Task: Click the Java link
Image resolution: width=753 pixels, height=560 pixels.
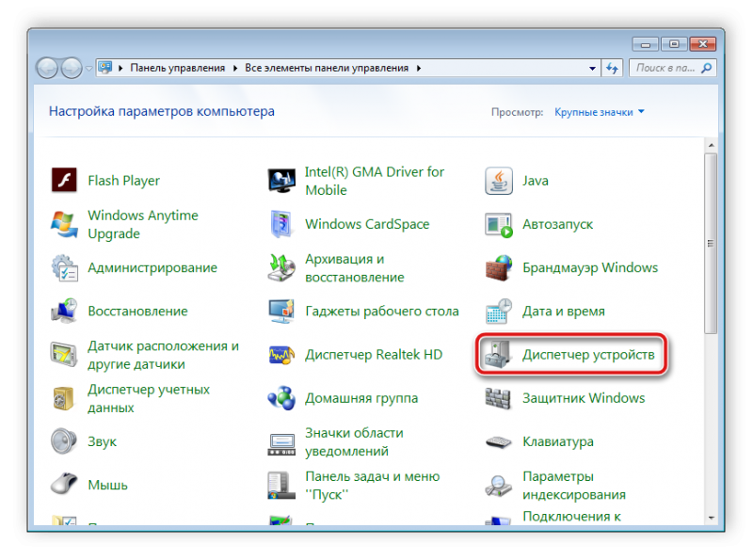Action: tap(536, 181)
